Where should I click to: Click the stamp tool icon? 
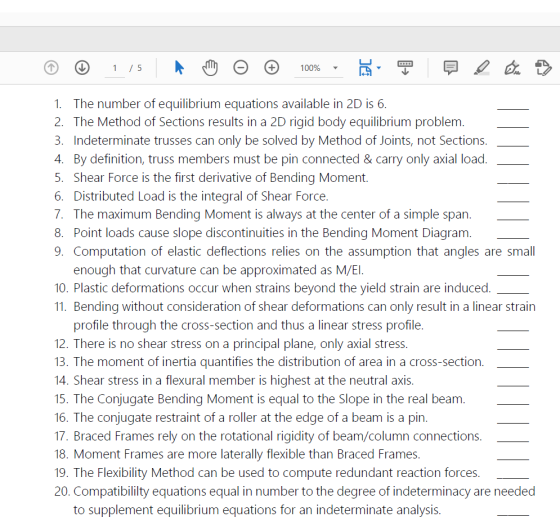click(543, 67)
